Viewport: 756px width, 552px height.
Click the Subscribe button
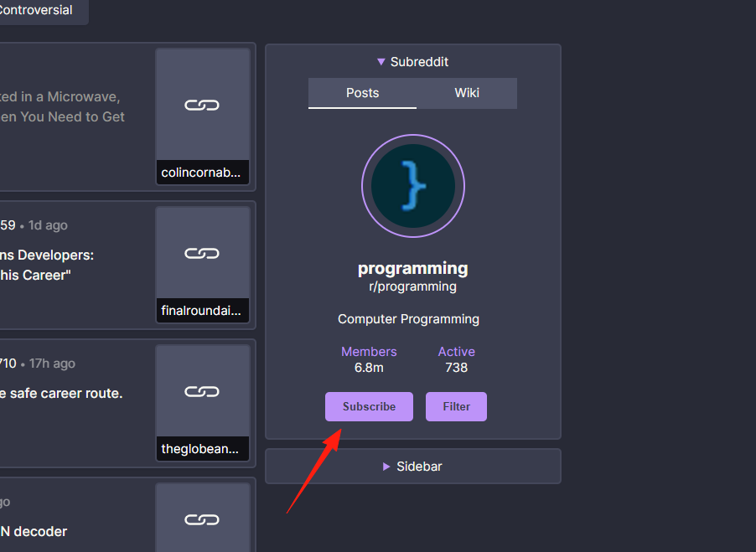(x=369, y=406)
